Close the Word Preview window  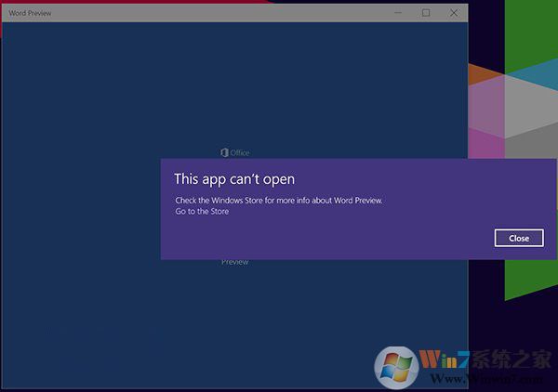tap(454, 13)
